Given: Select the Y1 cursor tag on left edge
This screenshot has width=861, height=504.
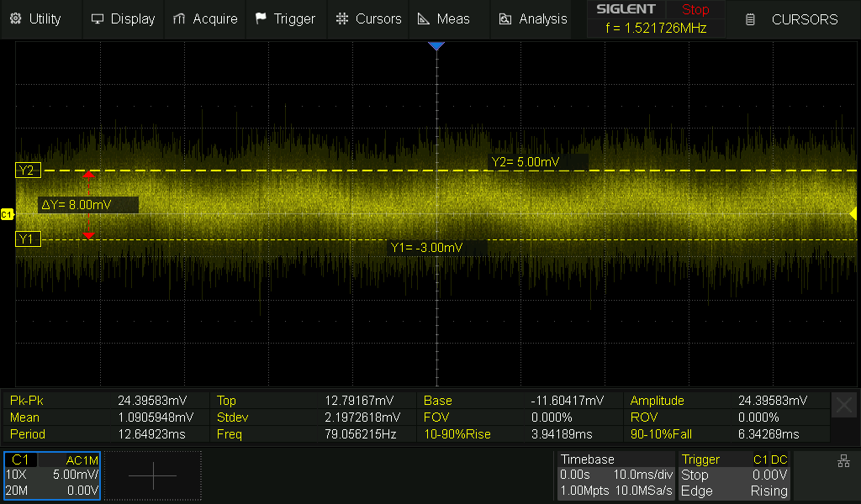Looking at the screenshot, I should [x=28, y=239].
